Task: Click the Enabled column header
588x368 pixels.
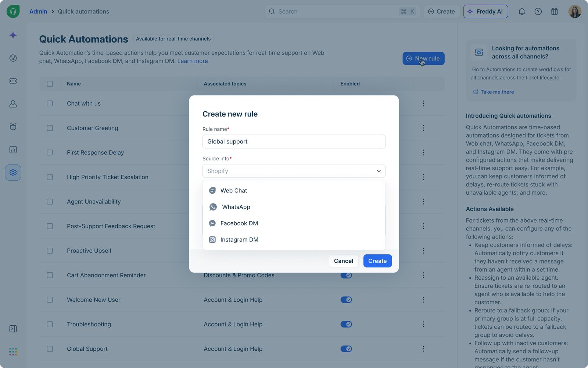Action: point(350,84)
